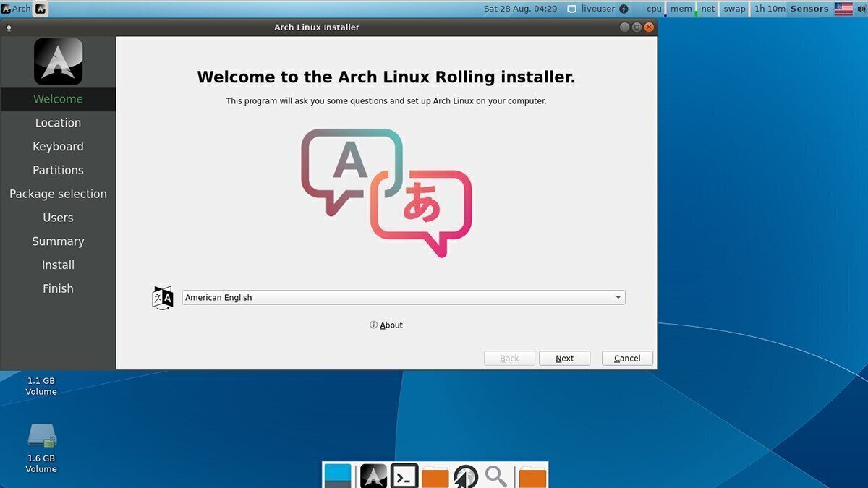868x488 pixels.
Task: Click the US flag keyboard layout indicator
Action: 845,9
